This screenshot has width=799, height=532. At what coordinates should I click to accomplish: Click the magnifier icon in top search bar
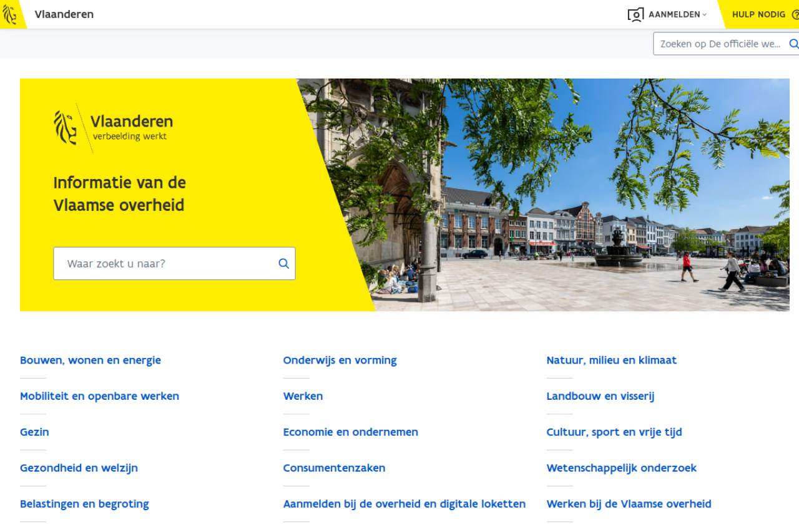(793, 44)
